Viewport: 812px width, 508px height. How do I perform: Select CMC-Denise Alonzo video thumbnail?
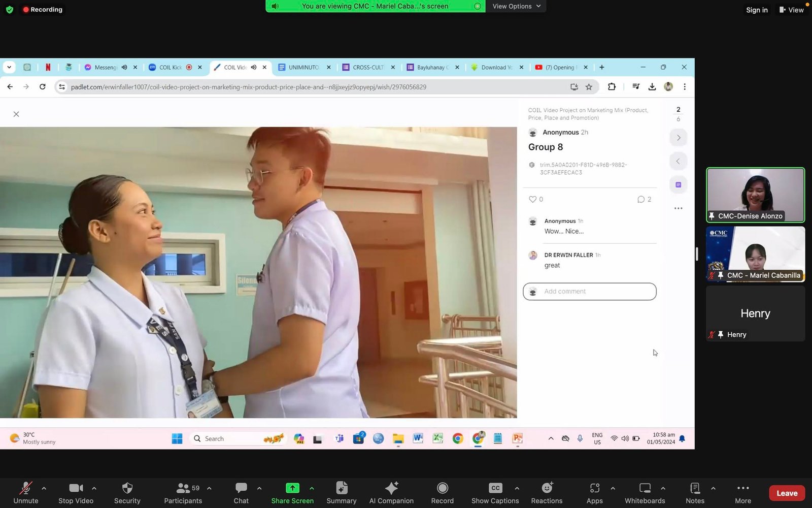click(x=755, y=195)
